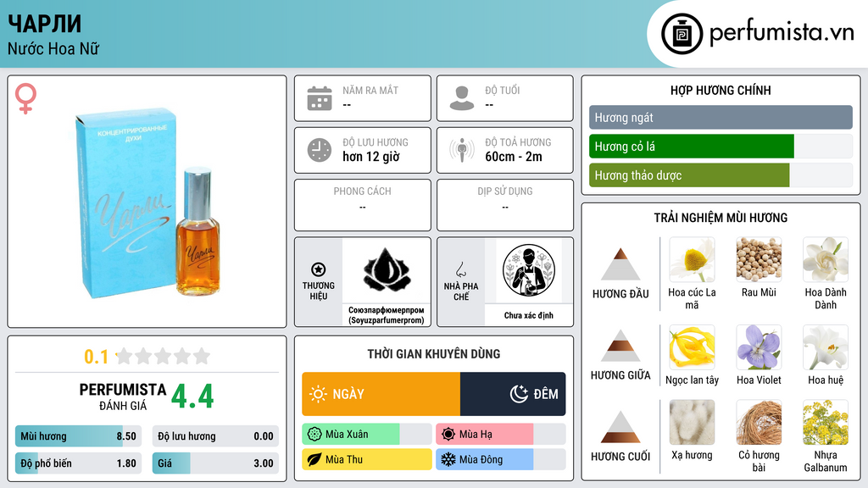Open the Hoa cúc La mã note image
Screen dimensions: 868x488
pyautogui.click(x=692, y=260)
